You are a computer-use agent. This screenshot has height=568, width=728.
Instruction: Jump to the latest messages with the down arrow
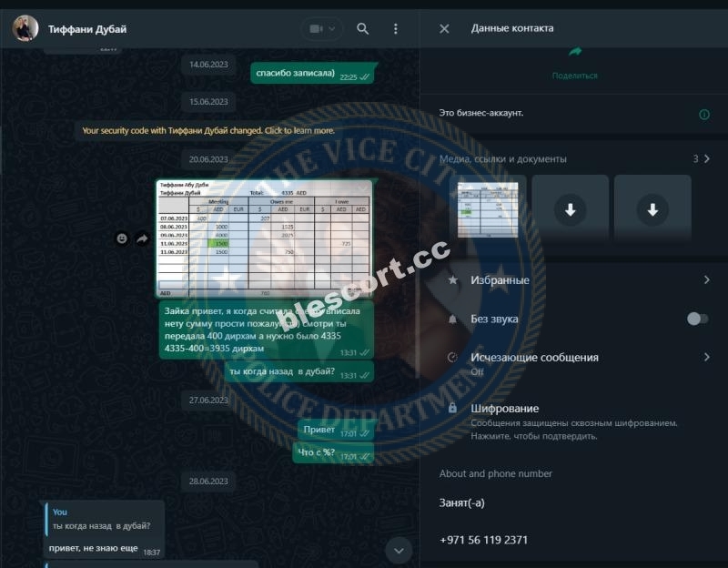[x=399, y=551]
